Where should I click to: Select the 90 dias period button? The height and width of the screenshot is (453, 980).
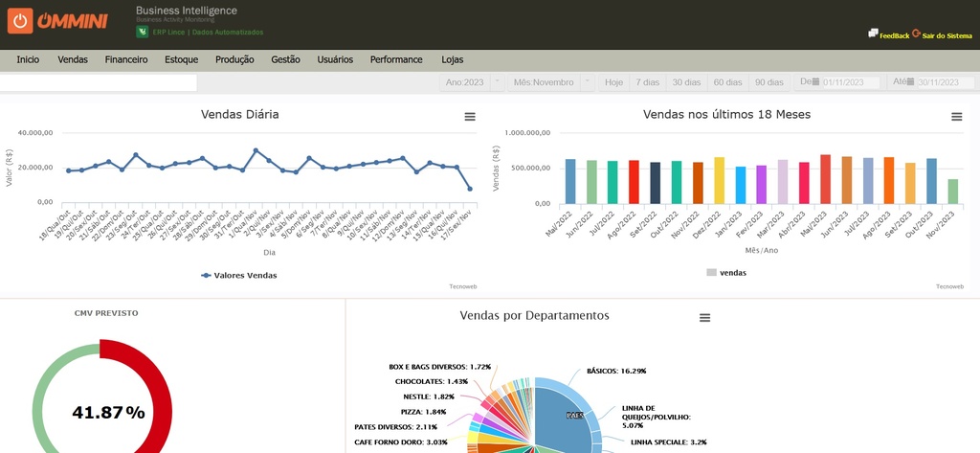(x=768, y=82)
